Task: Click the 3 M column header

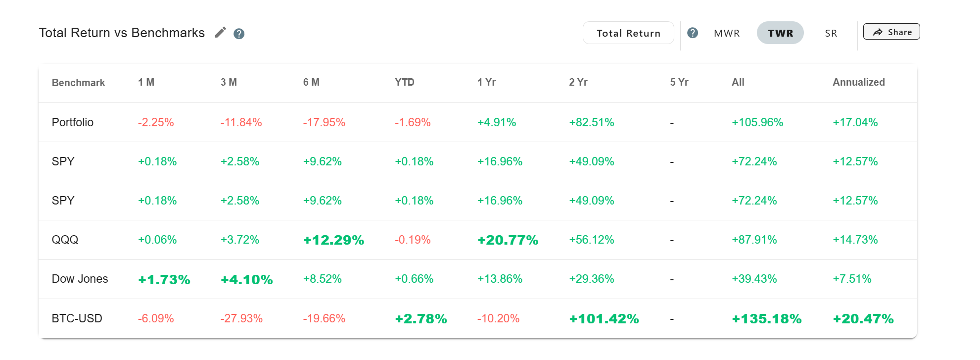Action: click(229, 82)
